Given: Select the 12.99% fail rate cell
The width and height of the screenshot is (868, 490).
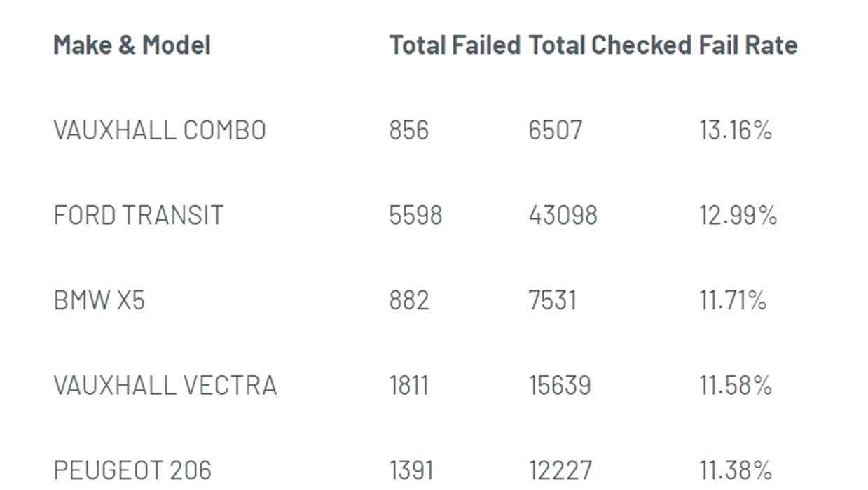Looking at the screenshot, I should [738, 215].
